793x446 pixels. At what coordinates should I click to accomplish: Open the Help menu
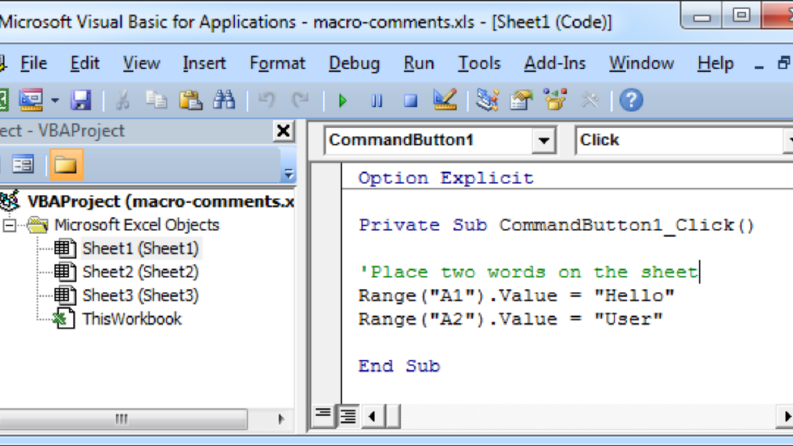715,63
